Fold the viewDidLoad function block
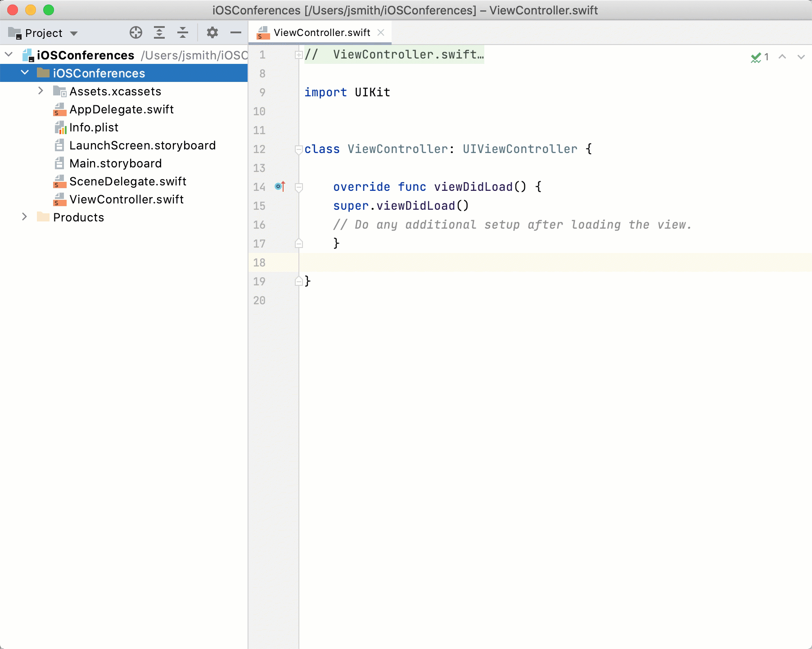812x649 pixels. [298, 187]
